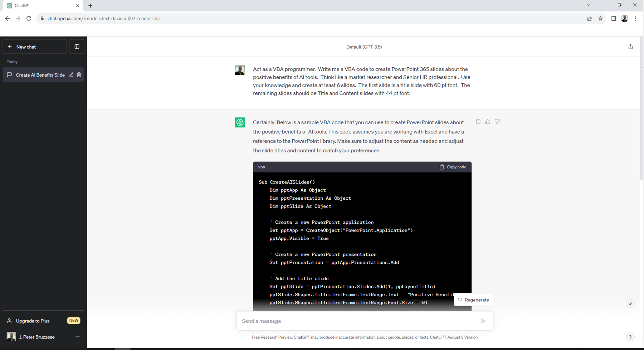Screen dimensions: 644x350
Task: Open Chrome three-dot menu
Action: (x=635, y=19)
